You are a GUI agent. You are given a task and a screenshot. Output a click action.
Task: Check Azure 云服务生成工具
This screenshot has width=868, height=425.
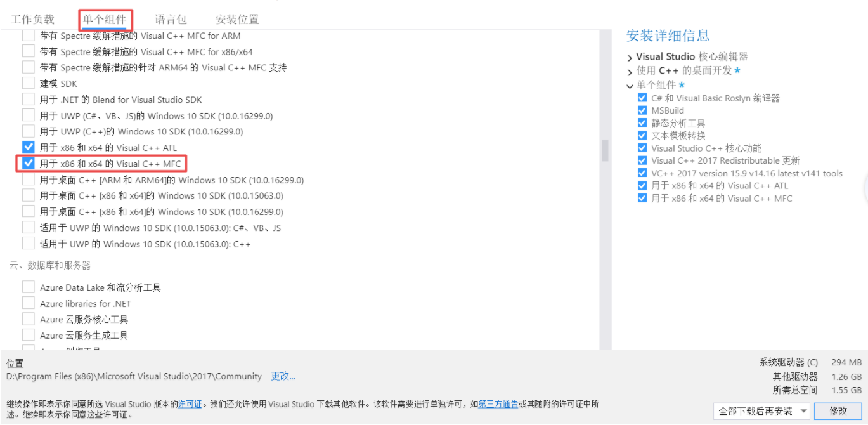point(29,335)
